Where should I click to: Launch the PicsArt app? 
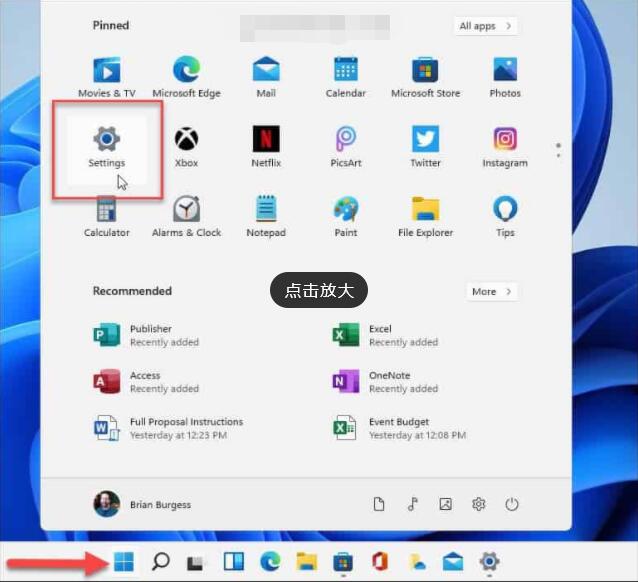[346, 147]
